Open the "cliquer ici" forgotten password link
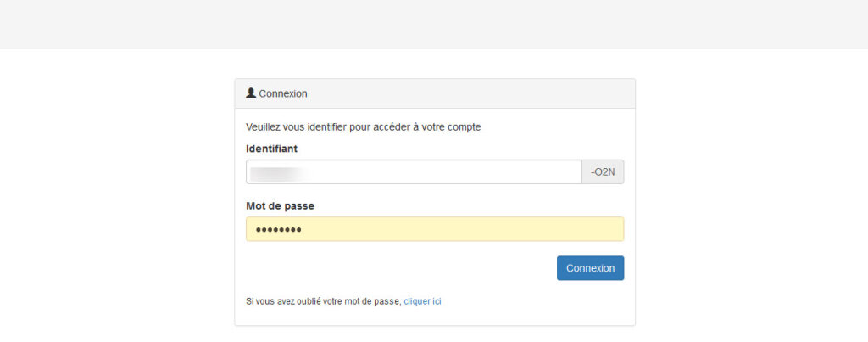868x342 pixels. [422, 301]
